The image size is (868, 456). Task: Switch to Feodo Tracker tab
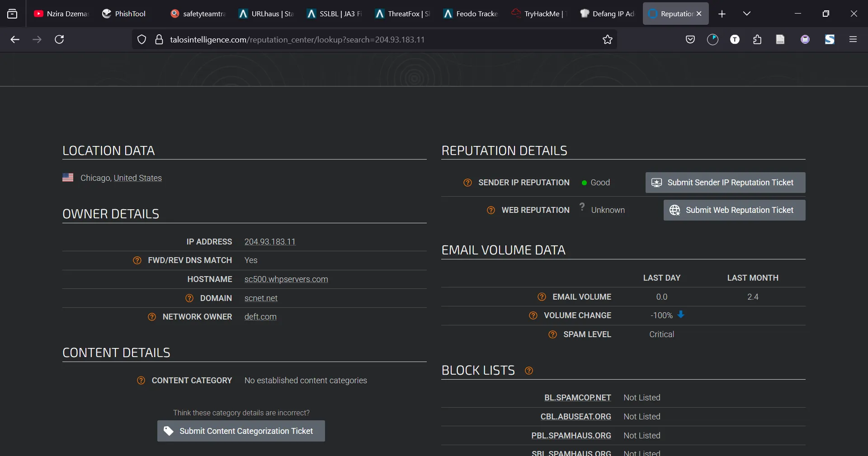(472, 14)
